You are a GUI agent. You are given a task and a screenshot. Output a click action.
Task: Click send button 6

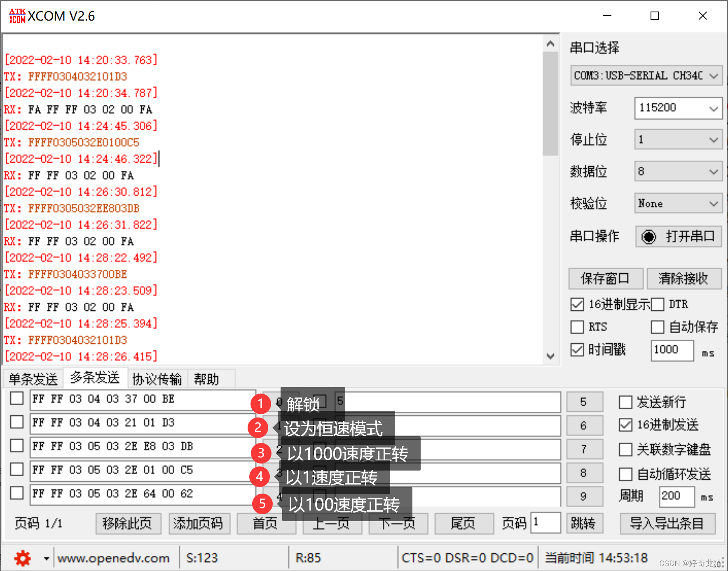(585, 425)
